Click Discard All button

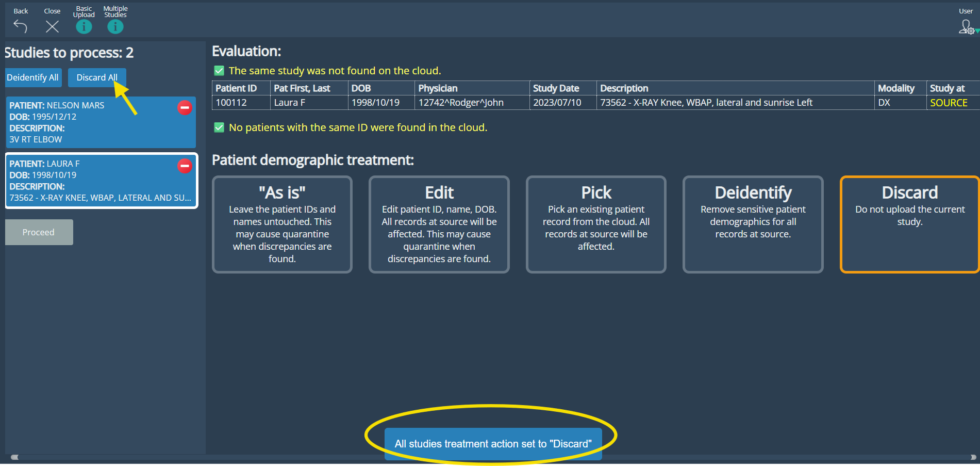tap(96, 77)
